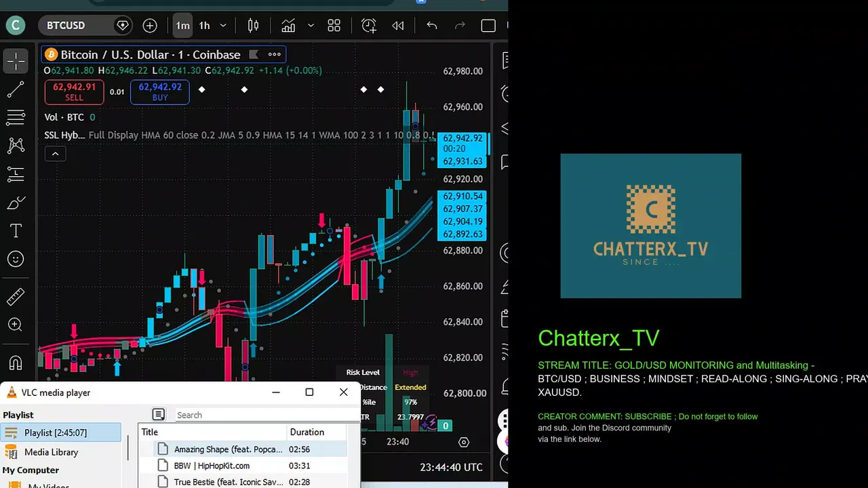The width and height of the screenshot is (868, 488).
Task: Open the Fibonacci retracement tools
Action: coord(16,117)
